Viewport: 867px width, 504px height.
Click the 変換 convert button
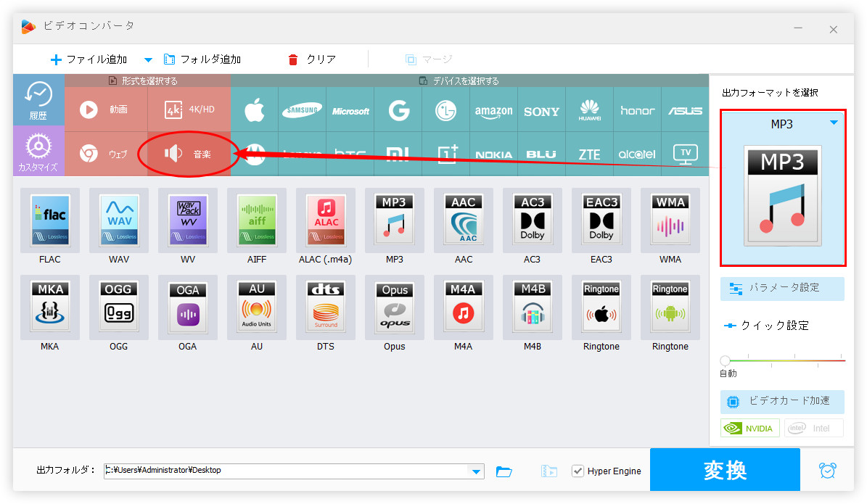click(x=725, y=470)
